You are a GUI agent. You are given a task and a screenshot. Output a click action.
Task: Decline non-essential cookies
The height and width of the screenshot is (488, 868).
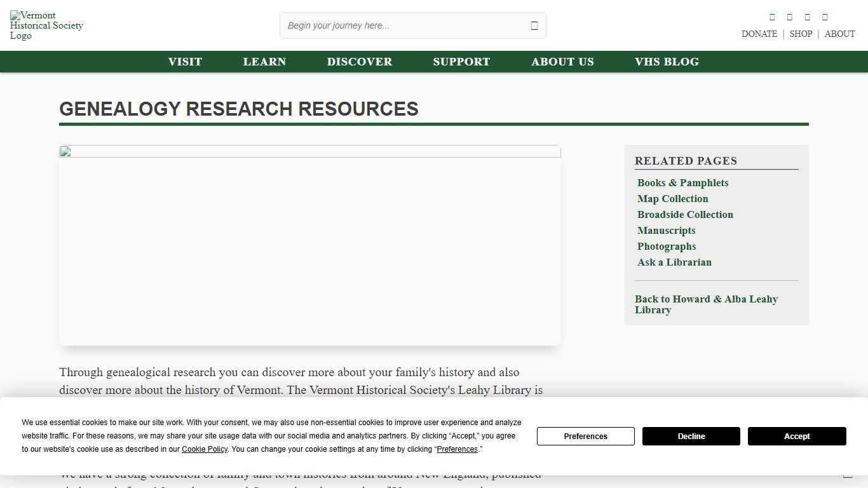pyautogui.click(x=691, y=437)
